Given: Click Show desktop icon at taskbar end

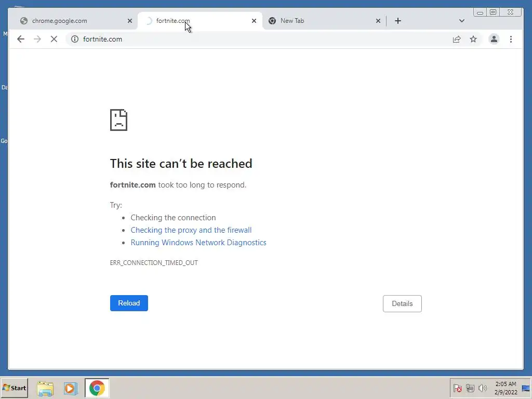Looking at the screenshot, I should pos(526,388).
